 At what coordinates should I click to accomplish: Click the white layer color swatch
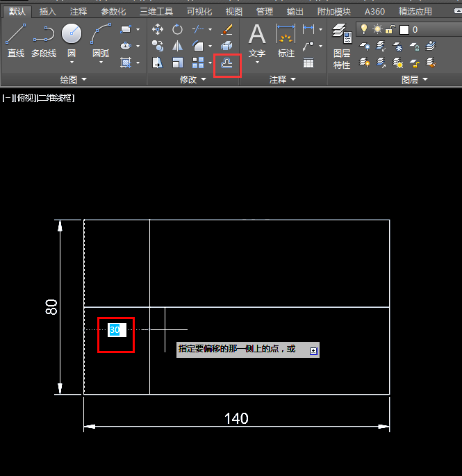[404, 30]
